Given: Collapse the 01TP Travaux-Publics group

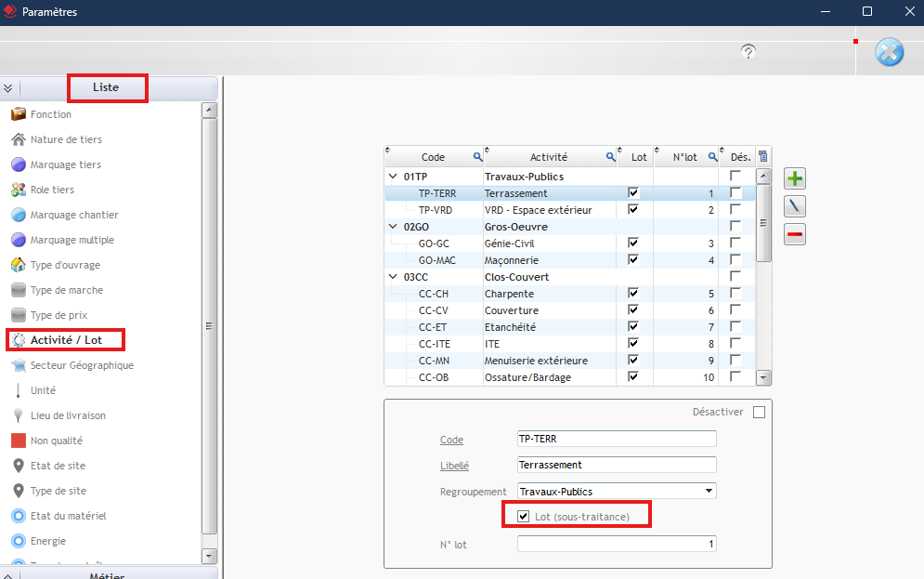Looking at the screenshot, I should [x=392, y=177].
